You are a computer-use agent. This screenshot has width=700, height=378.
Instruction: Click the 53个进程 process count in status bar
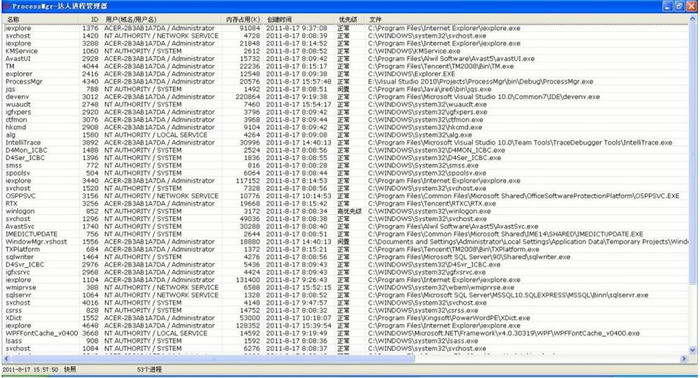point(149,370)
